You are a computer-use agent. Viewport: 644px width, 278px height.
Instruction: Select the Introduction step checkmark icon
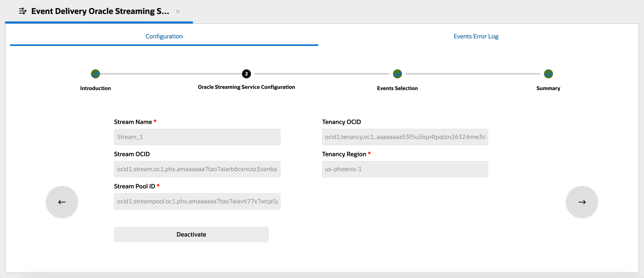click(x=95, y=74)
